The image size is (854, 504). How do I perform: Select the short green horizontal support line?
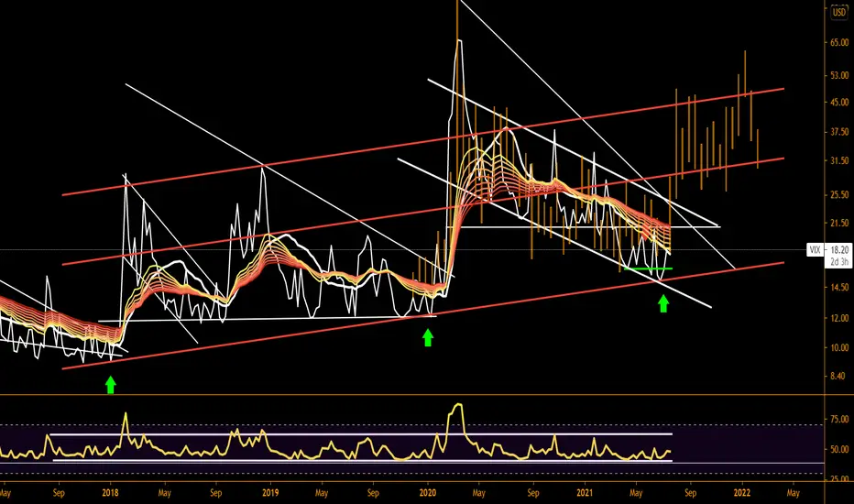tap(648, 268)
